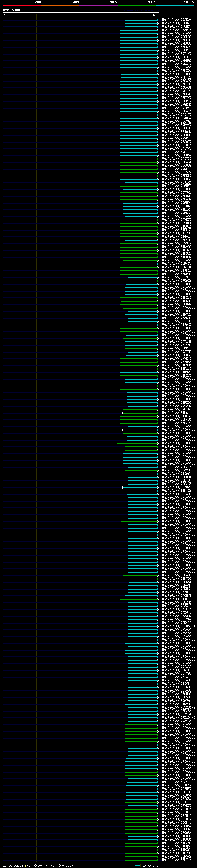Select hit label UniRef100_C5WQW9
Viewport: 197px width, 868px height.
tap(177, 88)
